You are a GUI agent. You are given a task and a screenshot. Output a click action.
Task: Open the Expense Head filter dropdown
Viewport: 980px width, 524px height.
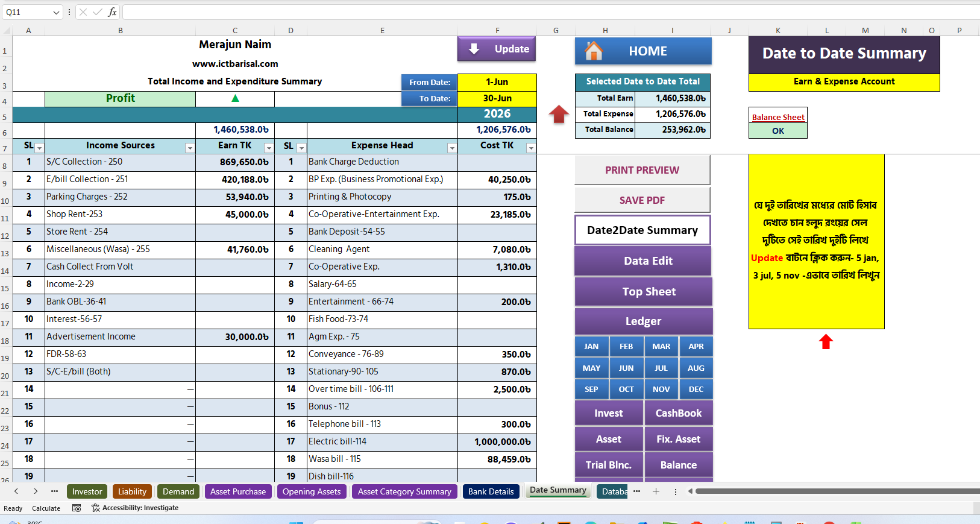pyautogui.click(x=451, y=148)
